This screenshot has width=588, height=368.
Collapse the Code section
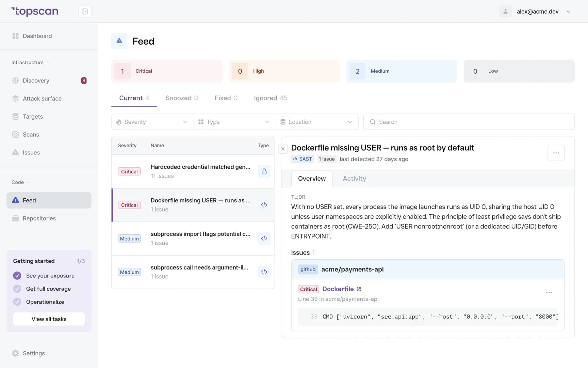coord(20,182)
